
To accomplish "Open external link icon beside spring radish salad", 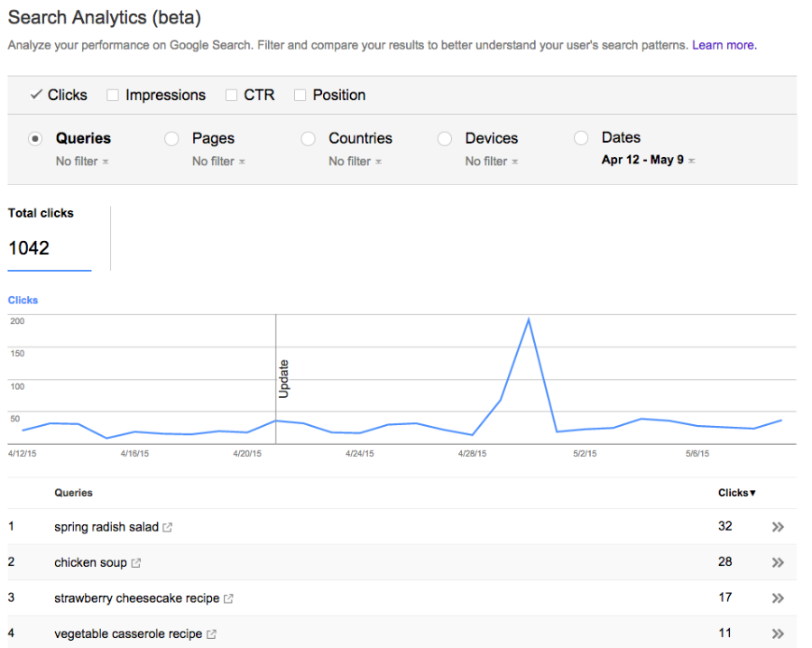I will point(168,527).
